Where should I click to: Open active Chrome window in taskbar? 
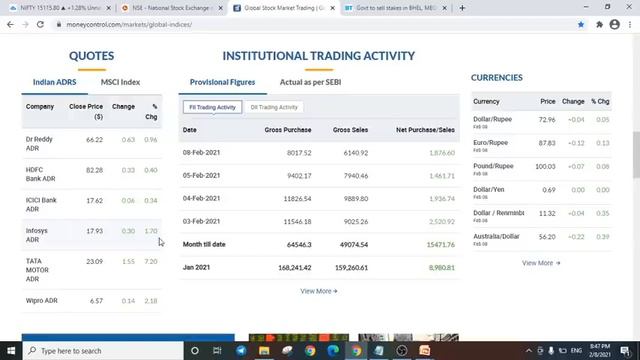[x=356, y=351]
